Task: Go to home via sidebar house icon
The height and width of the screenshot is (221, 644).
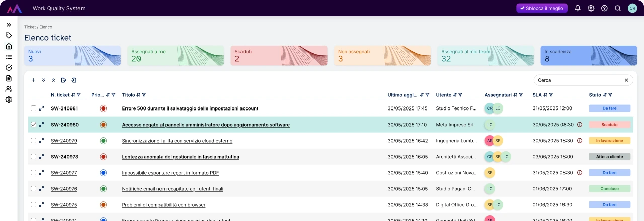Action: click(9, 46)
